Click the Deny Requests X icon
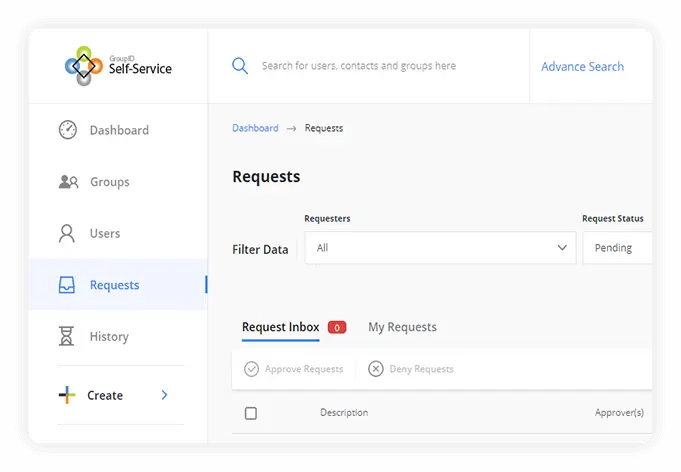 [x=376, y=369]
